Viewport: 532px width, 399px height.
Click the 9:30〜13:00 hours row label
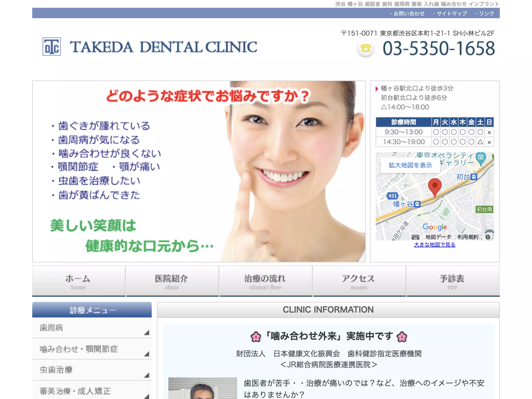[x=404, y=132]
